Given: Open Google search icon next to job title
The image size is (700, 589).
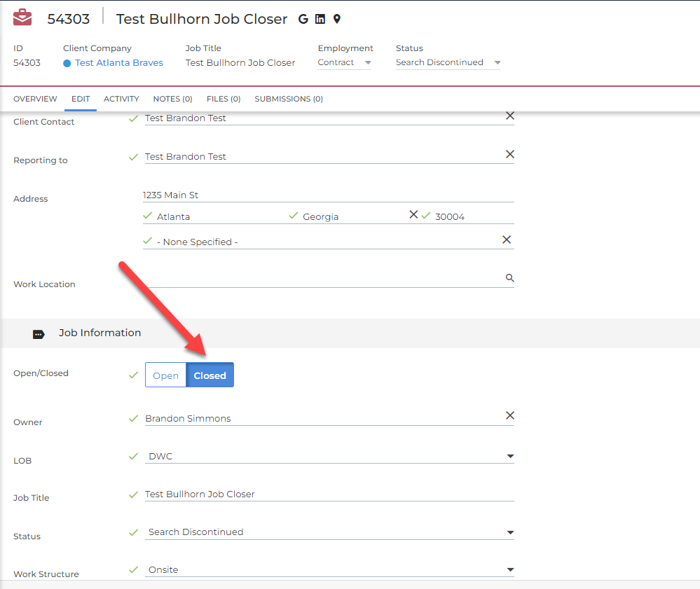Looking at the screenshot, I should point(303,19).
